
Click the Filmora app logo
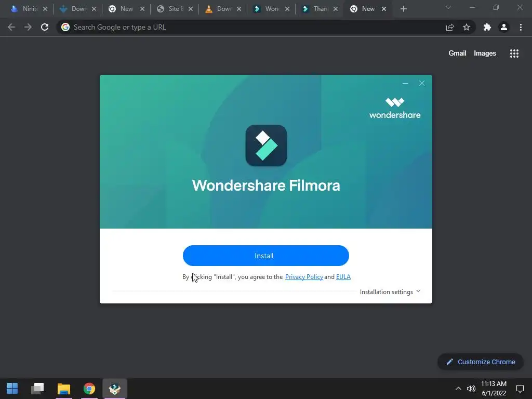pos(266,145)
